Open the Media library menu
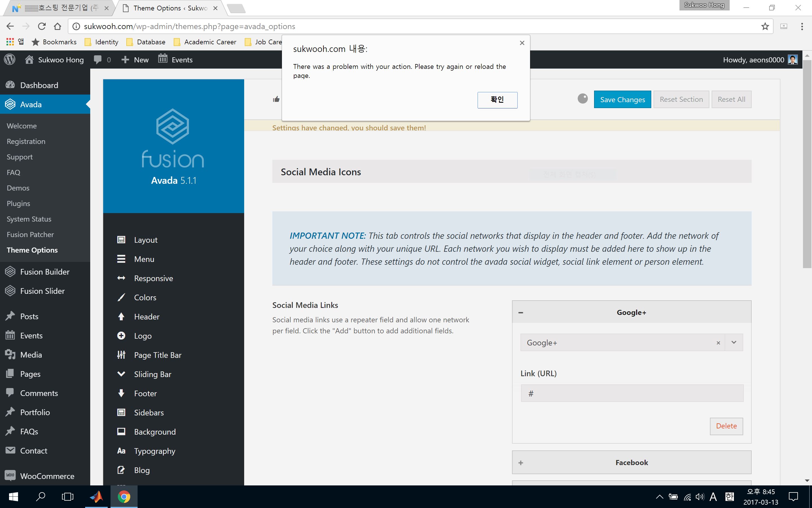The image size is (812, 508). tap(45, 354)
